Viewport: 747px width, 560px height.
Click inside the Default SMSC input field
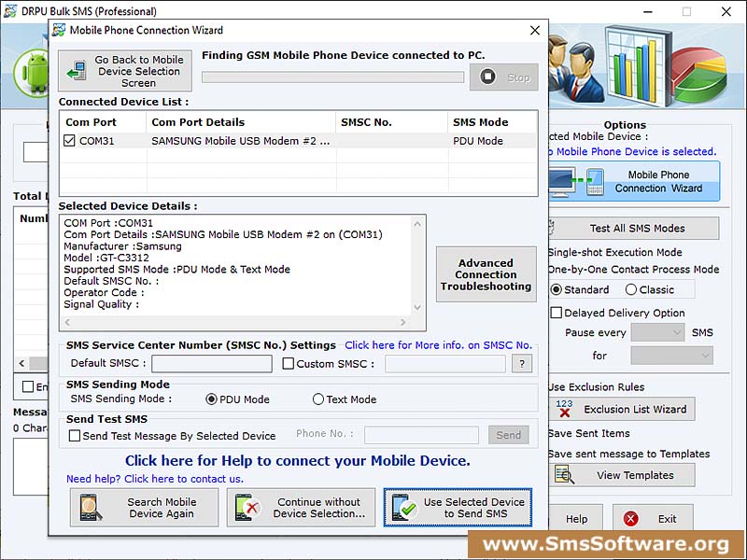click(x=211, y=363)
